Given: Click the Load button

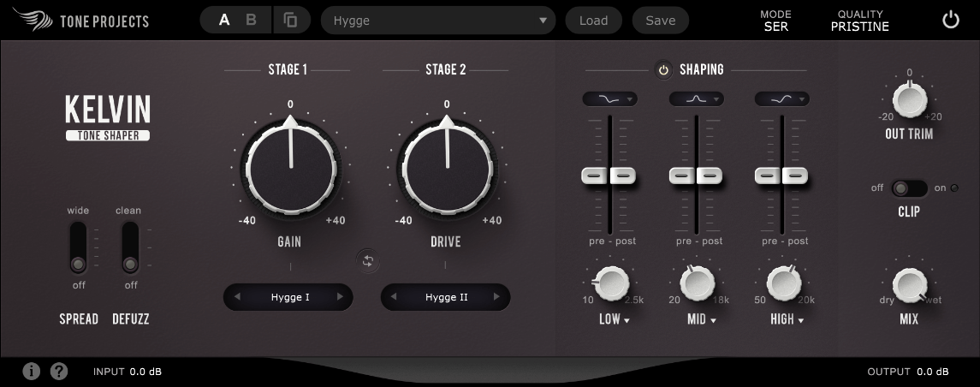Looking at the screenshot, I should point(594,20).
